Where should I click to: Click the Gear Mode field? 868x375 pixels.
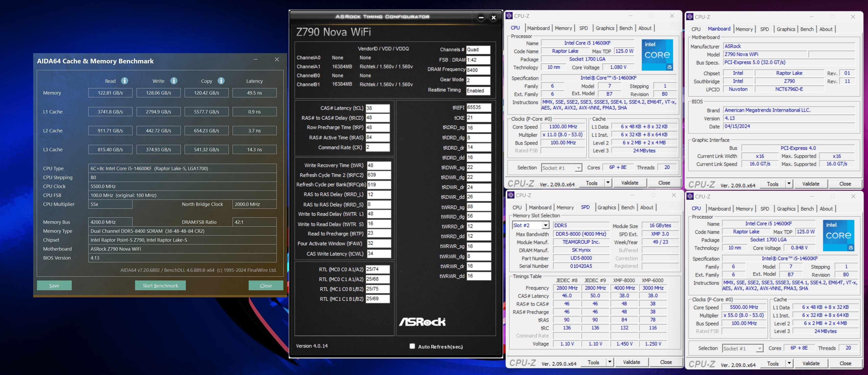pos(478,80)
